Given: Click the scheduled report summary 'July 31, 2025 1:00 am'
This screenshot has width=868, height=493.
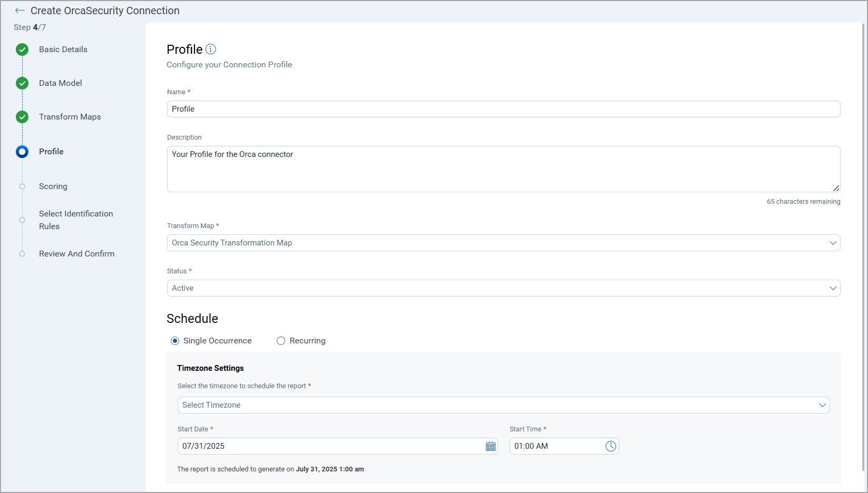Looking at the screenshot, I should (330, 469).
